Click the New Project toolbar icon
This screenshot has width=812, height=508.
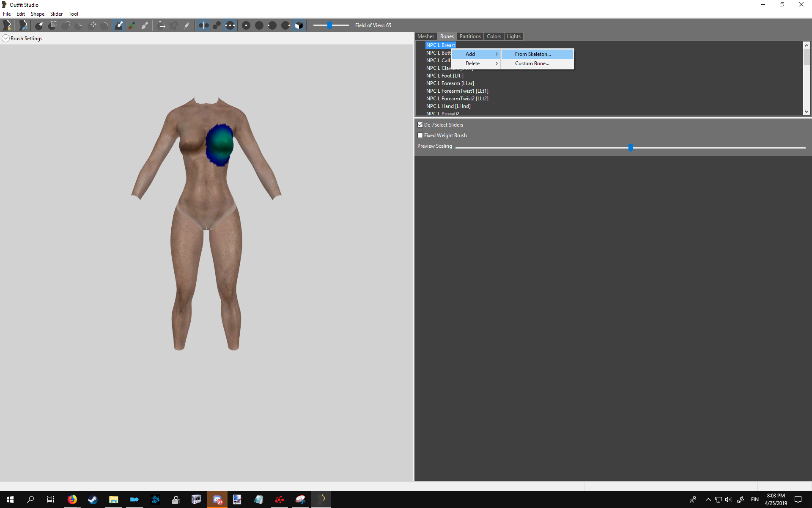pyautogui.click(x=7, y=25)
